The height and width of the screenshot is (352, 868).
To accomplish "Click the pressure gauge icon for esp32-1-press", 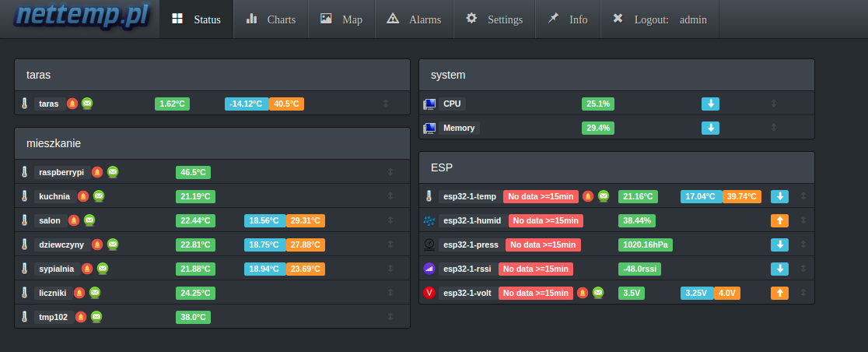I will coord(429,245).
